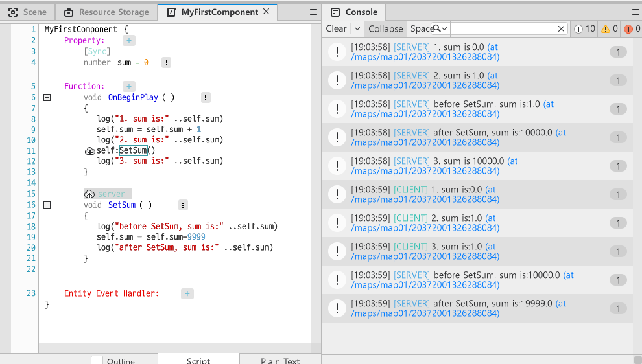Screen dimensions: 642x364
Task: Select CLIENT log '1. sum is:0.0'
Action: 477,194
